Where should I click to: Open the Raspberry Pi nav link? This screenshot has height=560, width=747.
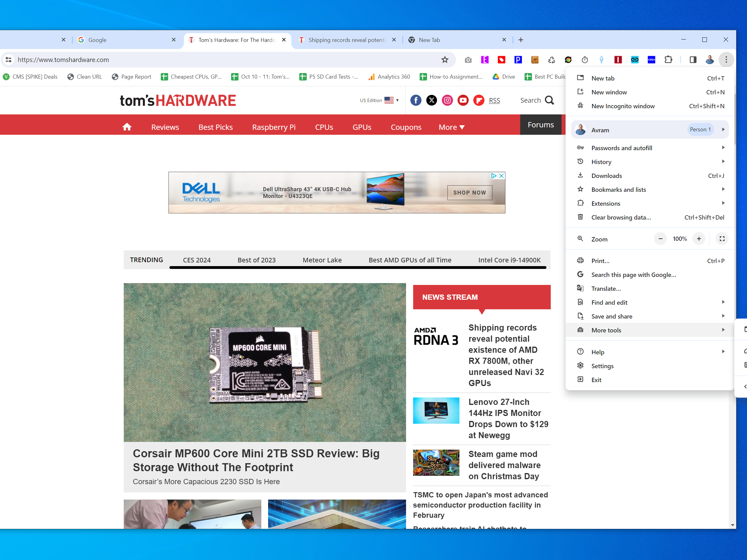pos(274,127)
